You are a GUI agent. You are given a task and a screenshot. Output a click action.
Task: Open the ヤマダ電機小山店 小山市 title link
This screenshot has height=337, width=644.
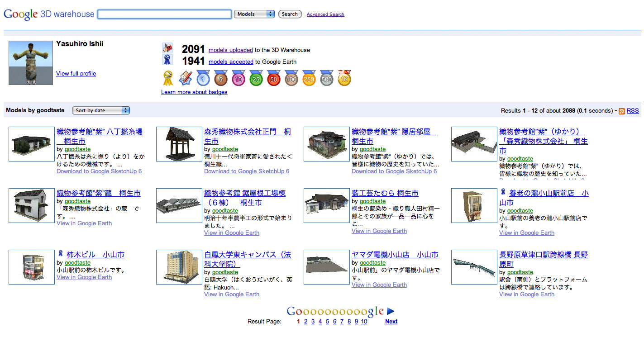click(395, 255)
